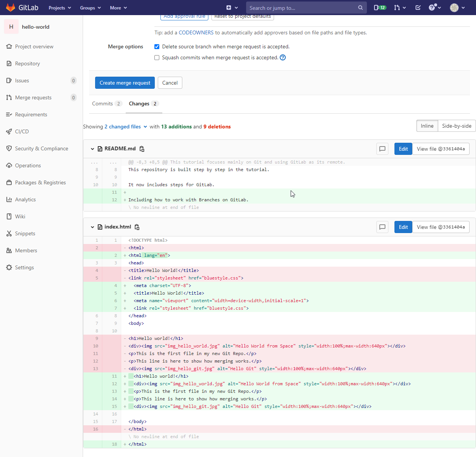This screenshot has height=457, width=476.
Task: Click the Search or jump to field
Action: 302,8
